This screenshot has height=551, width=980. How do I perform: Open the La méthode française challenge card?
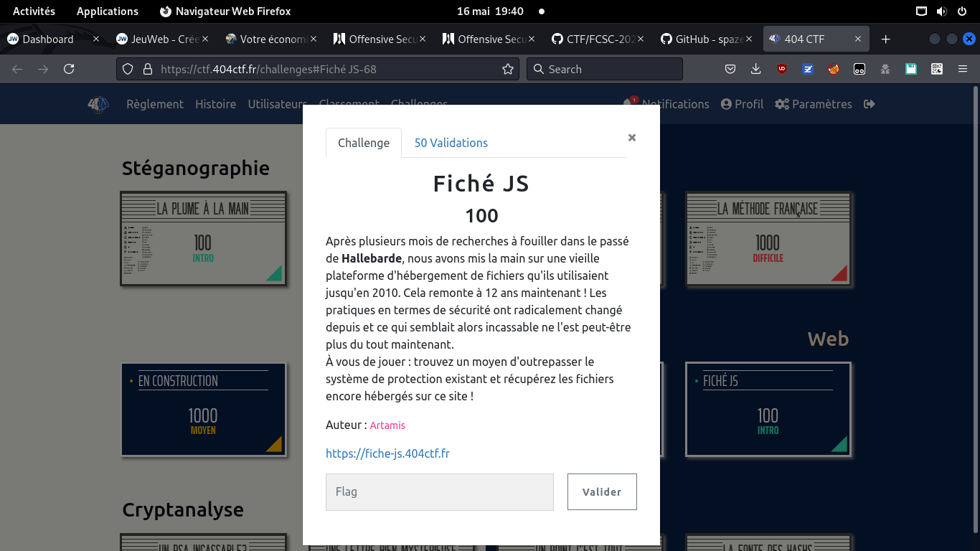click(768, 238)
